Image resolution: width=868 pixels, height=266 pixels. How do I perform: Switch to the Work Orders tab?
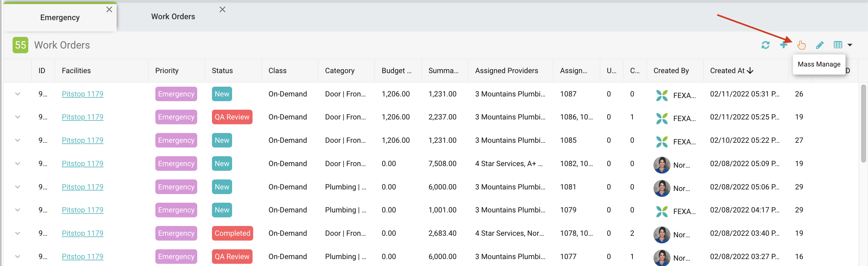173,16
